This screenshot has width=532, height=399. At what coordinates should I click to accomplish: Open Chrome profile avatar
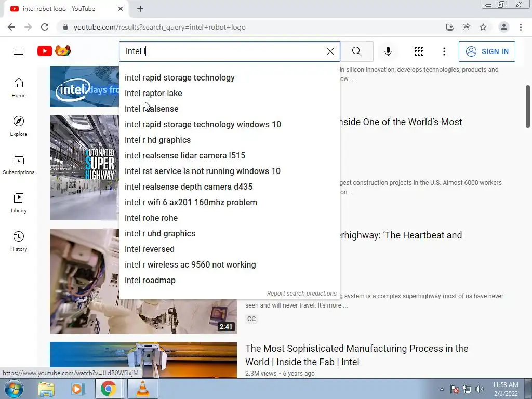(x=504, y=27)
